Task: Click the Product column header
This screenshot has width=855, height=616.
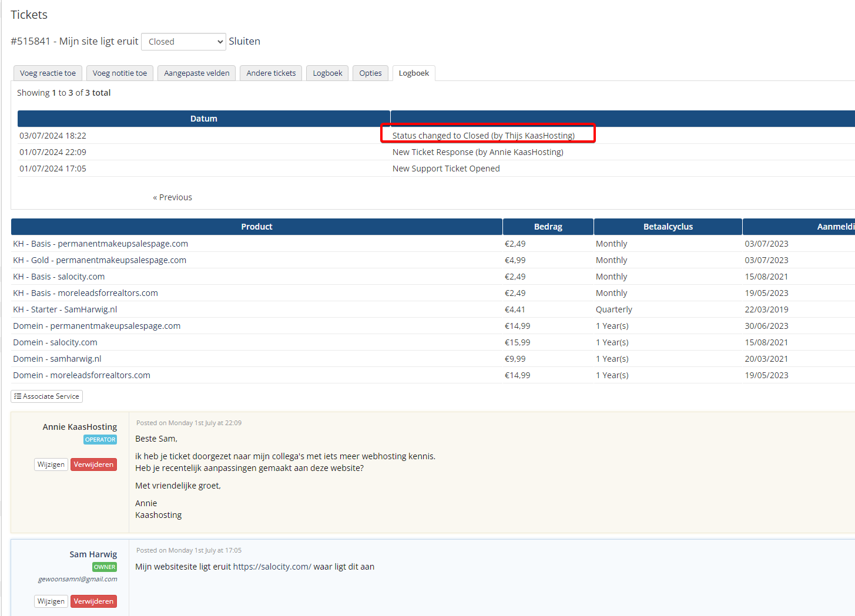Action: (x=256, y=227)
